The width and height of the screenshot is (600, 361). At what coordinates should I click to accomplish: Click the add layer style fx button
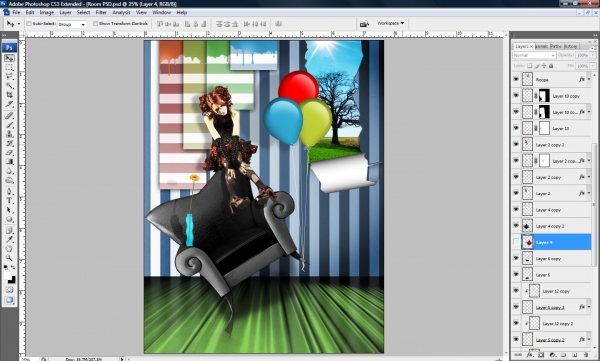pyautogui.click(x=530, y=355)
